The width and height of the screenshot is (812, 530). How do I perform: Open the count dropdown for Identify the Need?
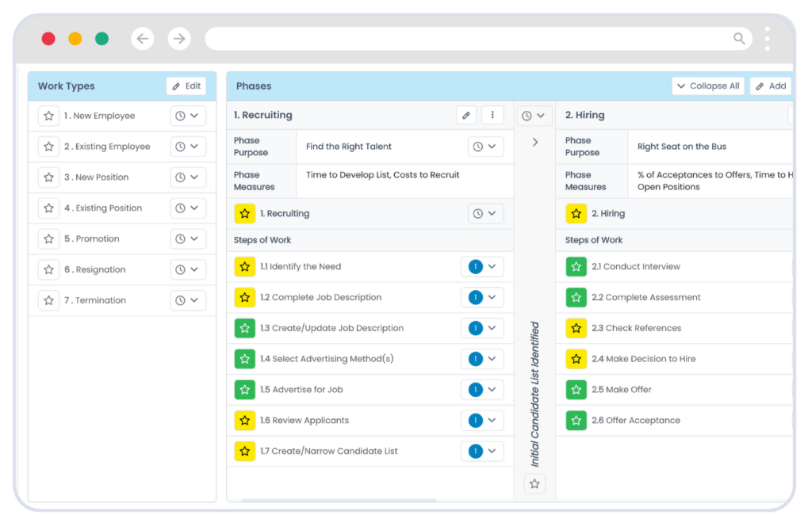[482, 267]
